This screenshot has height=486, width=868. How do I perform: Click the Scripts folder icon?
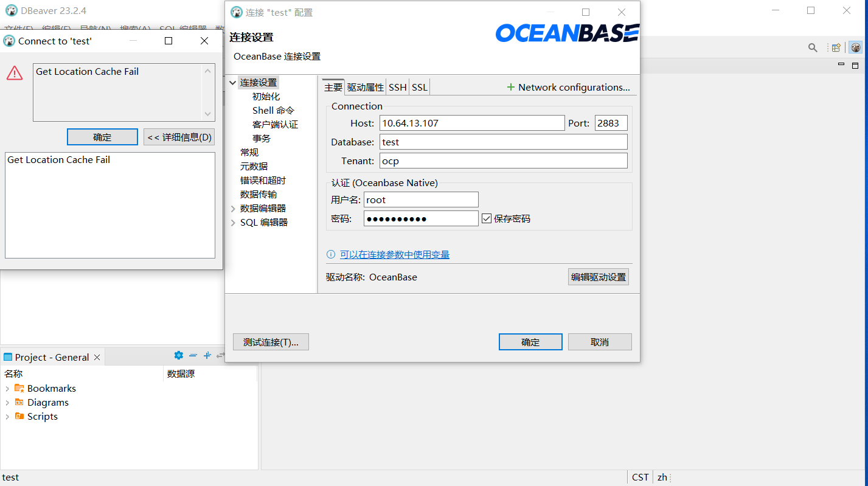tap(19, 416)
